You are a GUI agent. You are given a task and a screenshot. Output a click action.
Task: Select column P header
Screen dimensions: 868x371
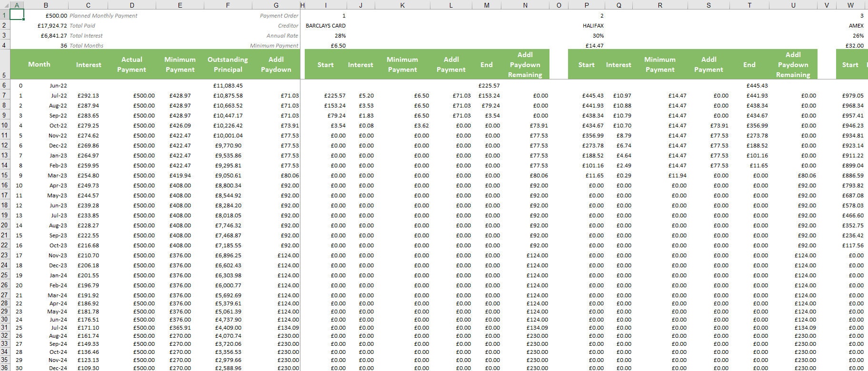(x=587, y=5)
